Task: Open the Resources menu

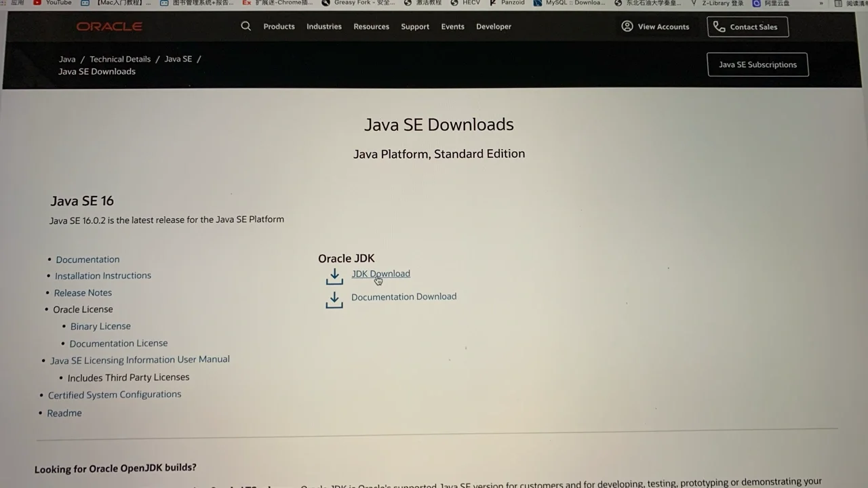Action: pos(371,26)
